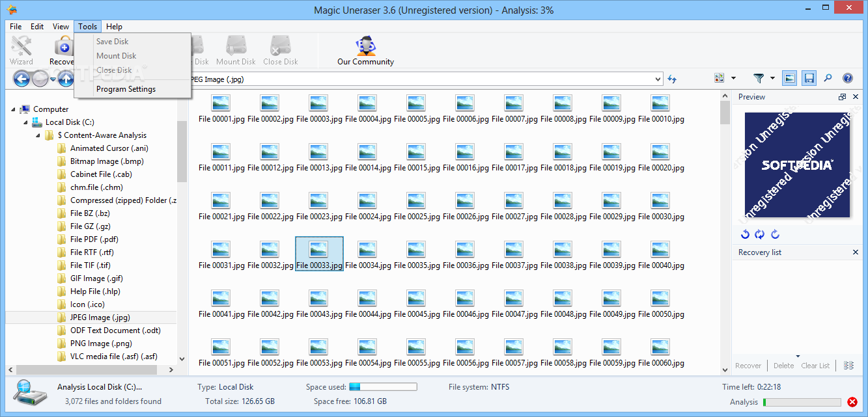The width and height of the screenshot is (868, 417).
Task: Go back with the blue arrow
Action: click(21, 79)
